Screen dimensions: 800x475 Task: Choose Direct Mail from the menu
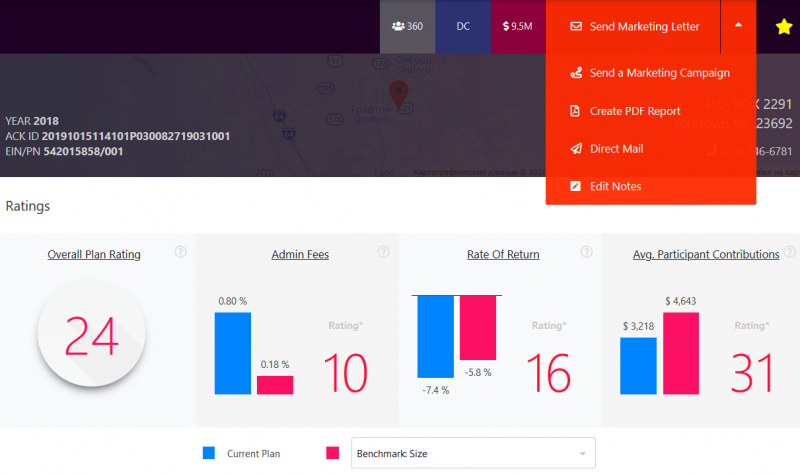click(616, 149)
